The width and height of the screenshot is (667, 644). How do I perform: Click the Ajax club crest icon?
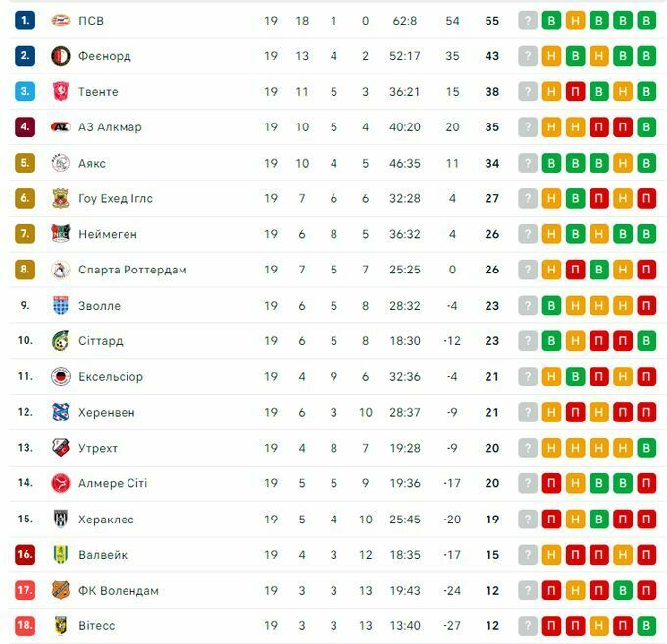point(61,163)
